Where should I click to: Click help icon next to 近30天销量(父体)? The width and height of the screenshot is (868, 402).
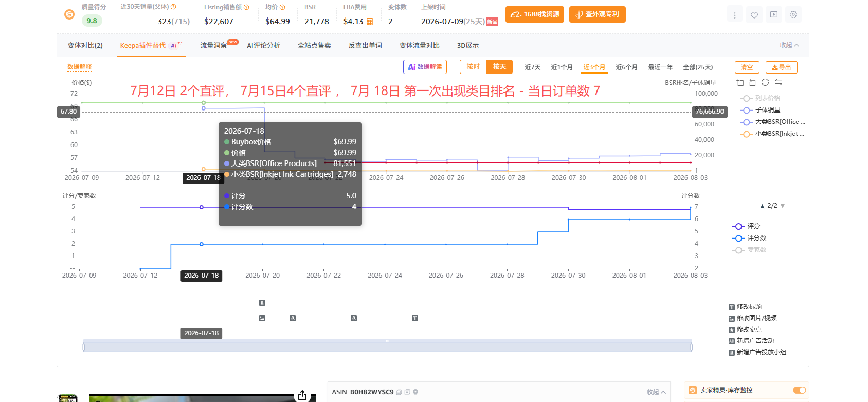173,7
